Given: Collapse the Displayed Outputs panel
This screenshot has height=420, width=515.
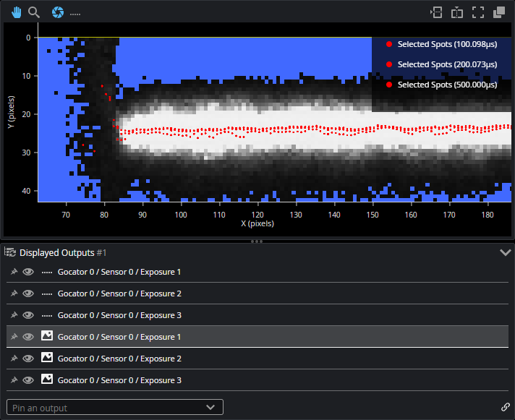Looking at the screenshot, I should [x=505, y=252].
